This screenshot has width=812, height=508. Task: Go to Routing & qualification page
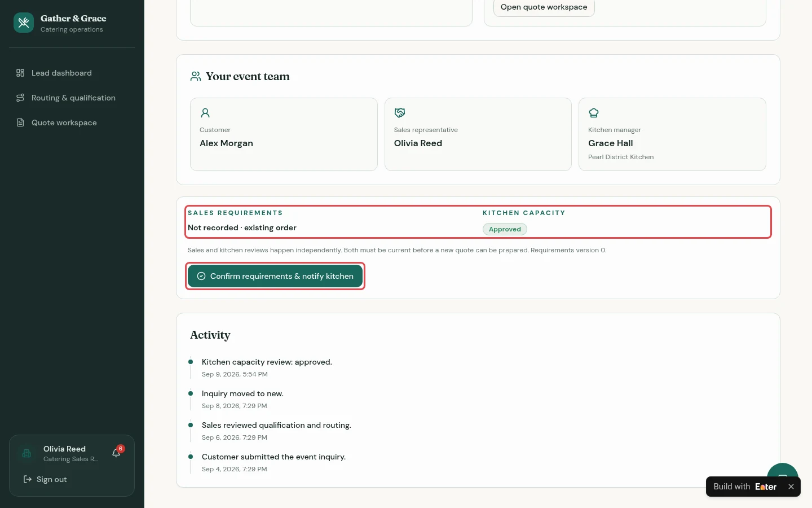pos(72,98)
